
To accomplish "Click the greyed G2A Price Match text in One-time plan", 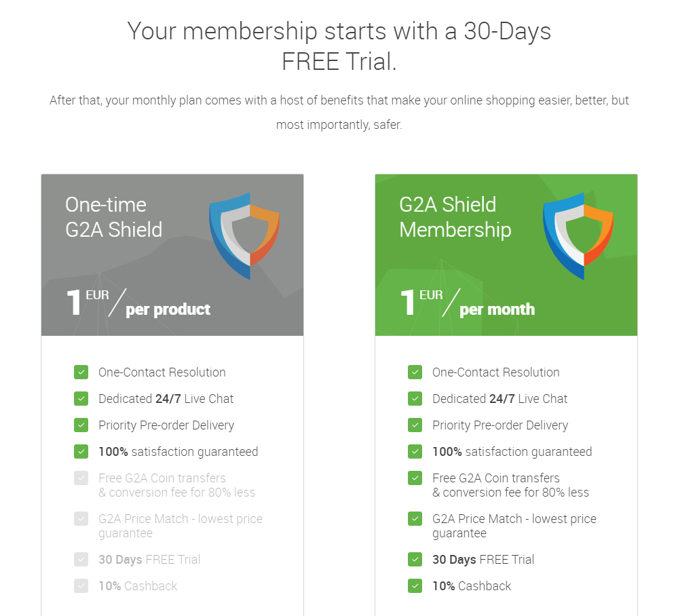I will [x=181, y=526].
